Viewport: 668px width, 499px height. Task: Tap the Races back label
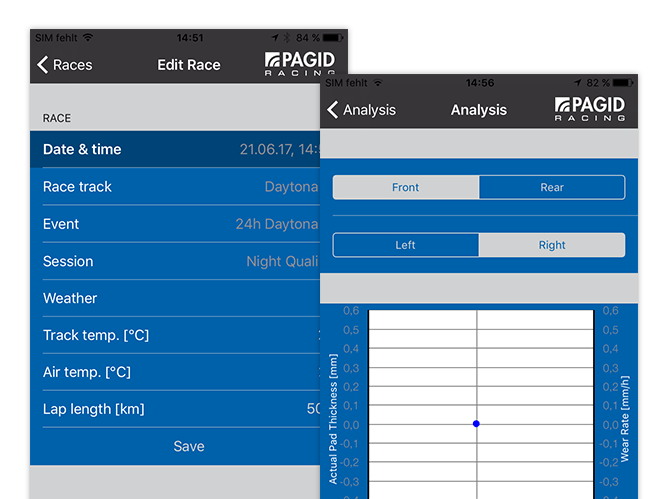[72, 65]
